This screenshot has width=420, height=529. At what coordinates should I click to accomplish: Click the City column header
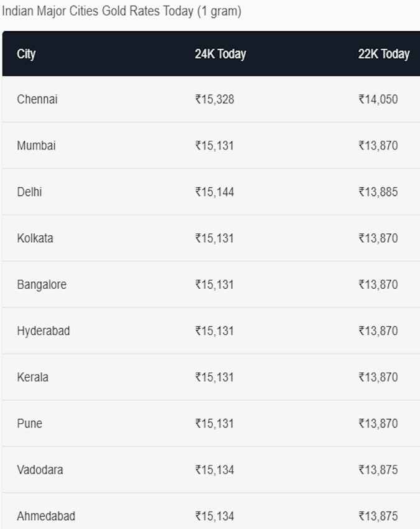click(x=26, y=54)
